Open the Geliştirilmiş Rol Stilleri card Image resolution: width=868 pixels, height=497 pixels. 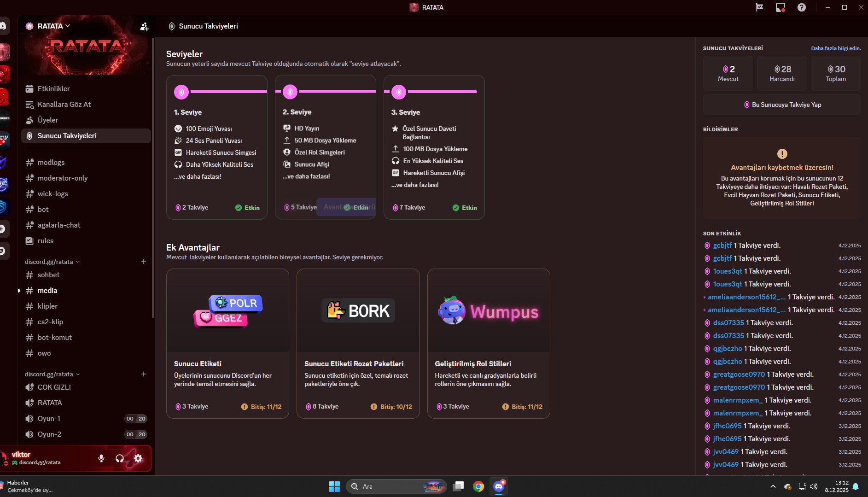[x=489, y=344]
